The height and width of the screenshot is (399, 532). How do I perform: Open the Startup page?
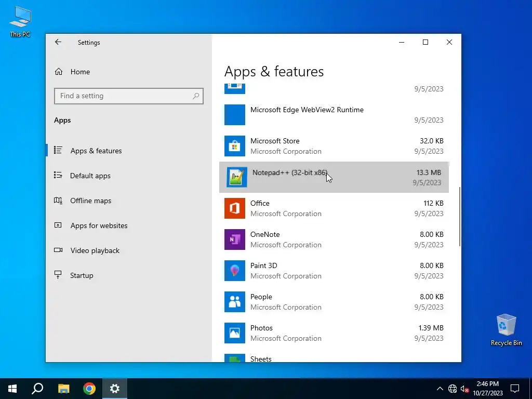coord(82,275)
